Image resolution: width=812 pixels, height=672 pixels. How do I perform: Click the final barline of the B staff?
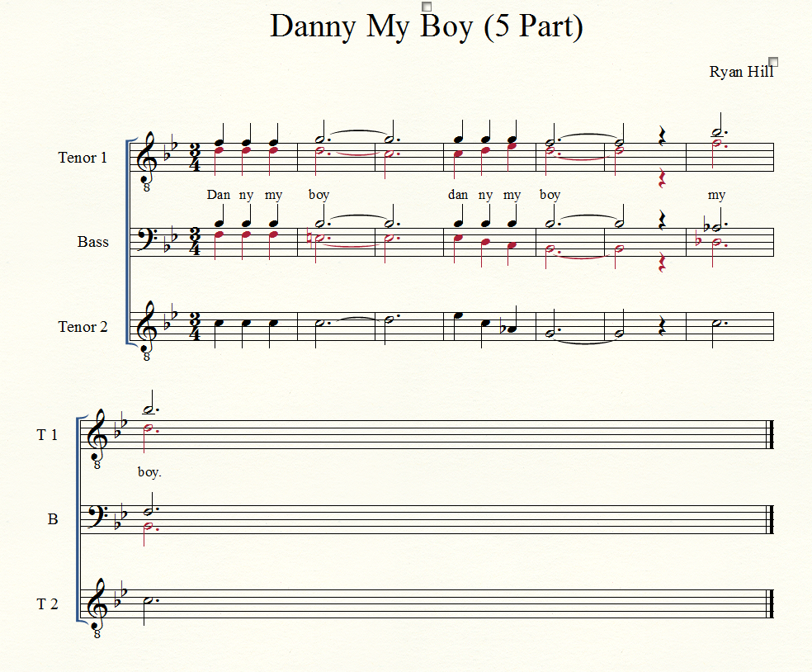pos(771,519)
